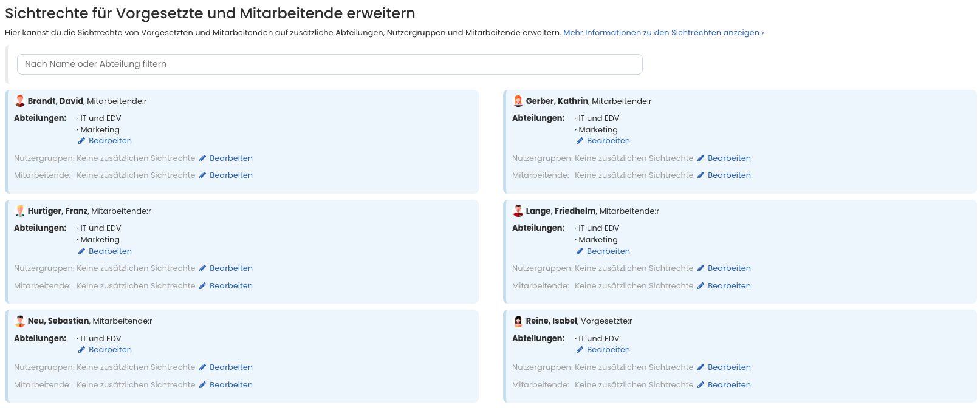980x408 pixels.
Task: Click pencil icon for Hurtiger's Nutzergruppen
Action: [x=203, y=268]
